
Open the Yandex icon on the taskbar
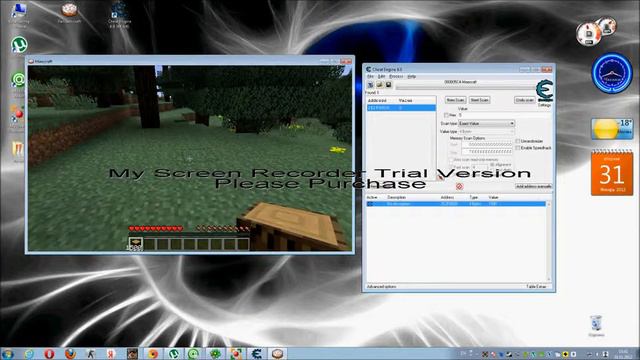coord(111,353)
